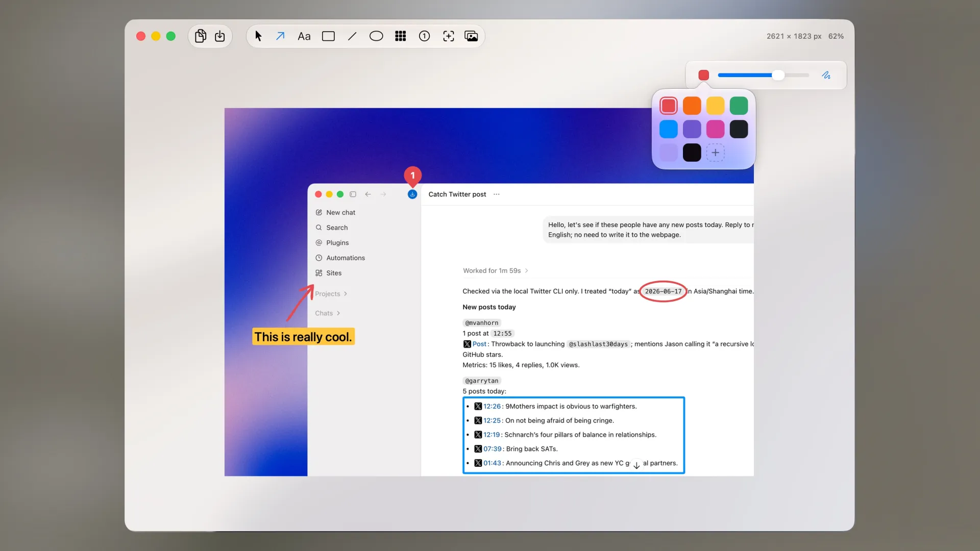
Task: Close the annotation window with red button
Action: tap(141, 36)
